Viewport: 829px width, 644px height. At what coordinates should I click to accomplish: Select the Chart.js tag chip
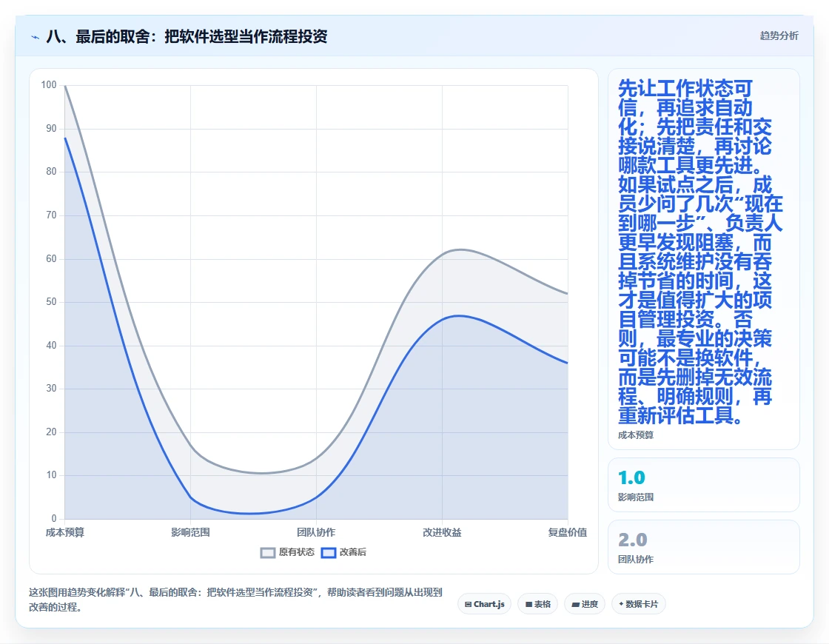pos(484,604)
